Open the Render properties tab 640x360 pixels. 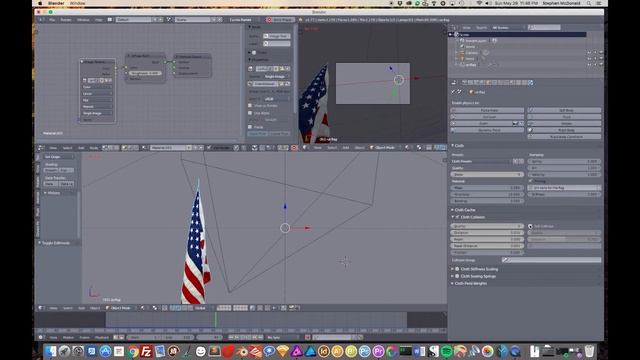click(464, 82)
